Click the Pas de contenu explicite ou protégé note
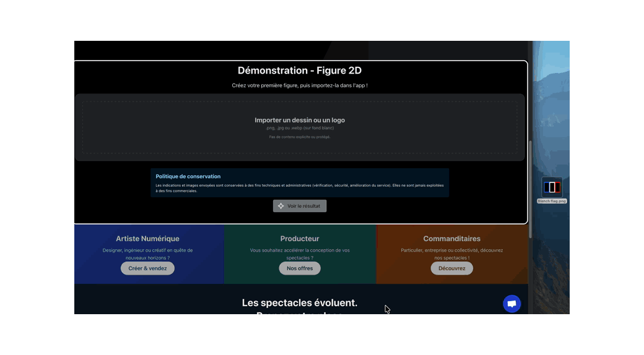The image size is (644, 355). pyautogui.click(x=300, y=137)
